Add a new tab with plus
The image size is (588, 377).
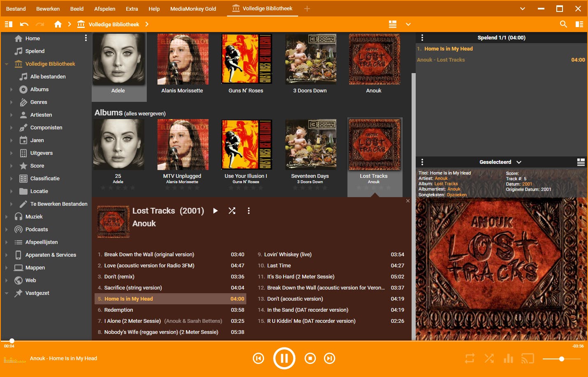pos(307,9)
